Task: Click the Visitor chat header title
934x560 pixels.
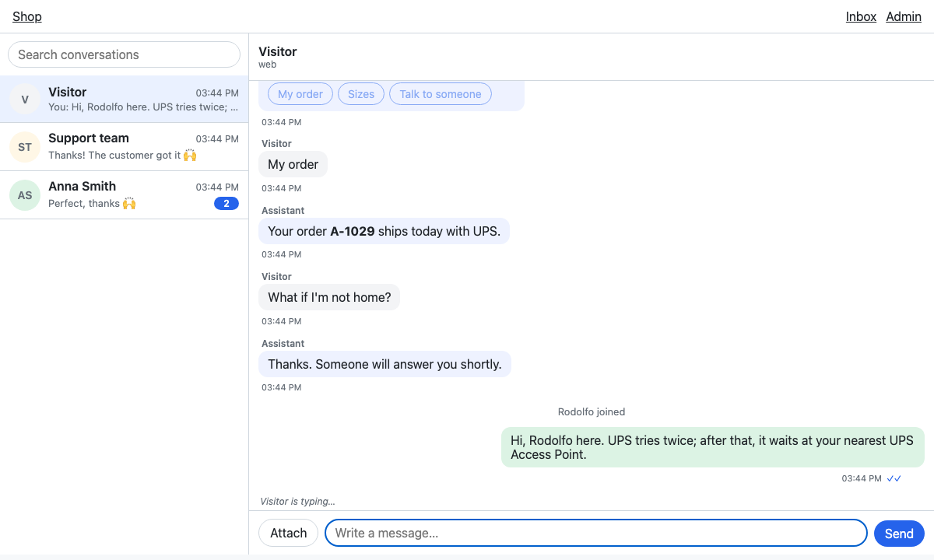Action: pos(278,51)
